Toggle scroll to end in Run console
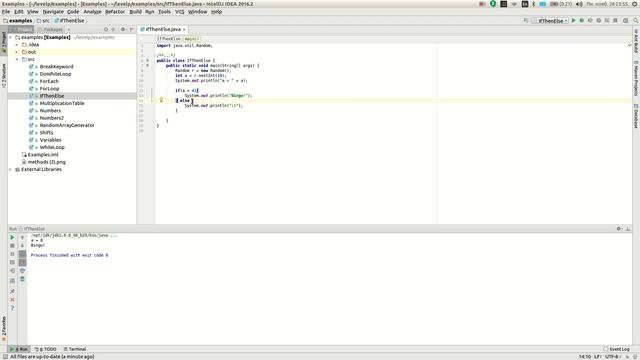Viewport: 640px width, 360px height. point(22,262)
